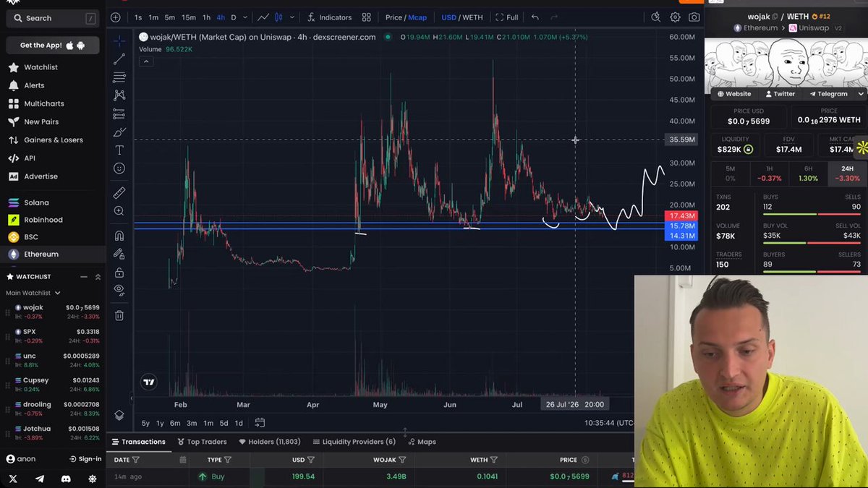
Task: Activate the zoom-in tool
Action: (119, 211)
